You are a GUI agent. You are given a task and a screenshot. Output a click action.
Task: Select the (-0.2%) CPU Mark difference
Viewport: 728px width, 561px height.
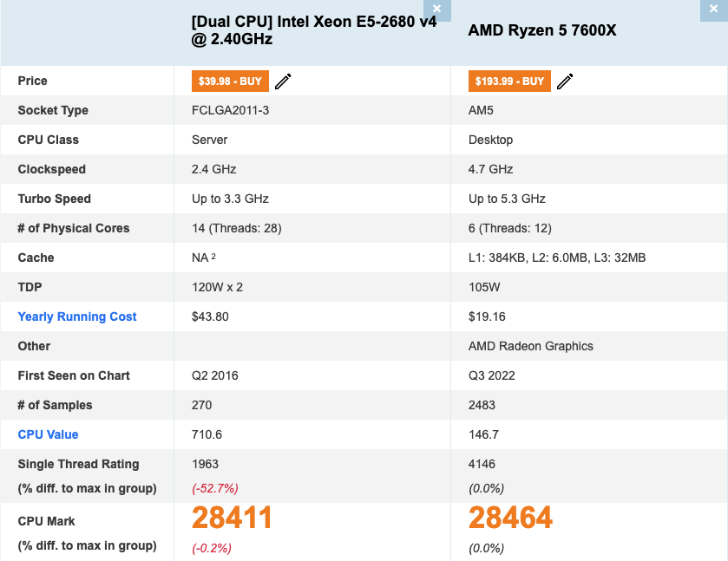212,548
